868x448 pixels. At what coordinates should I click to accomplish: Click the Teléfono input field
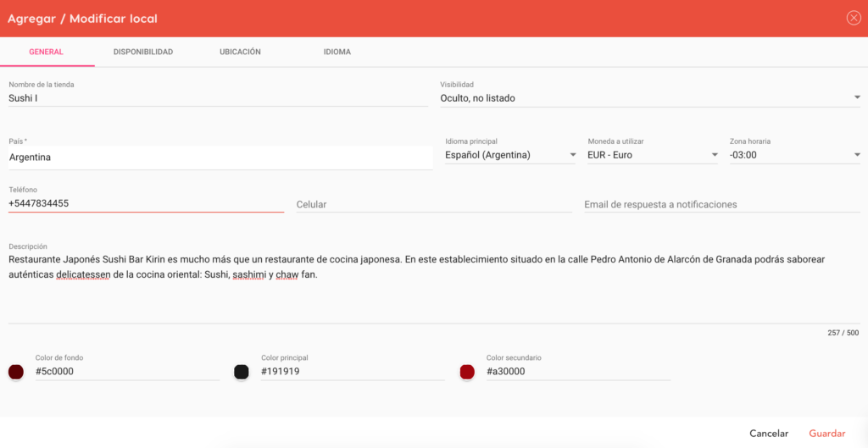coord(146,203)
